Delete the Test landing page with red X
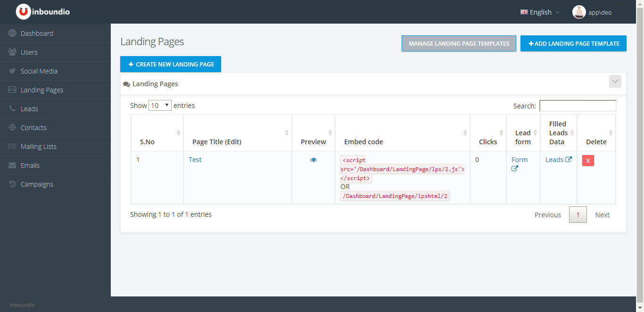This screenshot has width=644, height=312. (x=588, y=161)
